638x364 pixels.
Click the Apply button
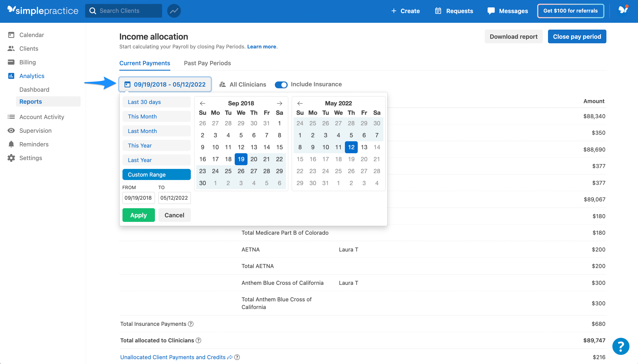pyautogui.click(x=139, y=215)
